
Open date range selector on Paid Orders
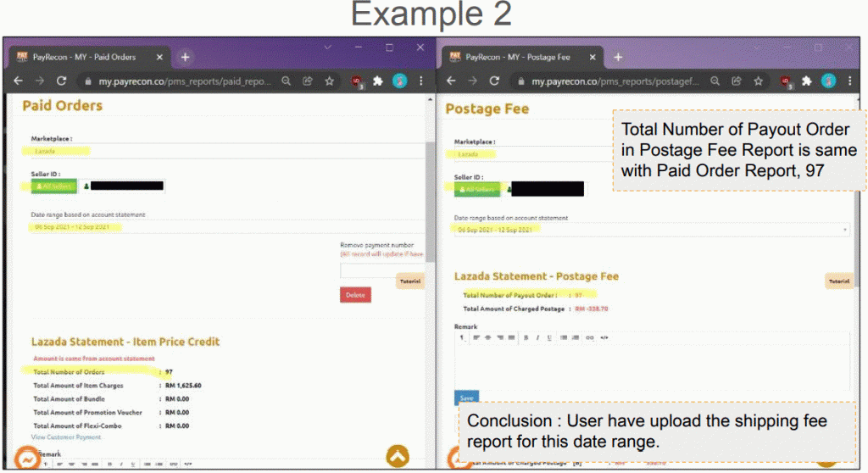227,227
